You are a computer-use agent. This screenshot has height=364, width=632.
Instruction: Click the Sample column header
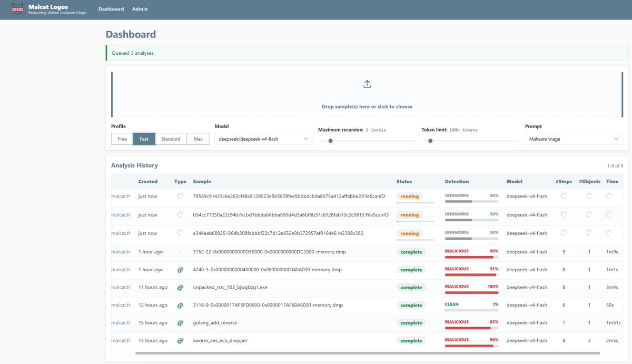pyautogui.click(x=202, y=181)
